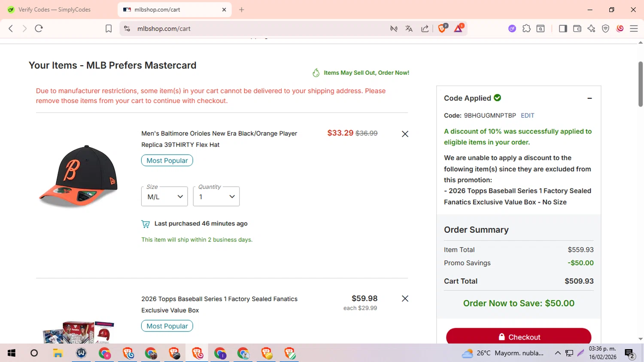The width and height of the screenshot is (644, 362).
Task: Click Most Popular badge under Topps box
Action: coord(167,326)
